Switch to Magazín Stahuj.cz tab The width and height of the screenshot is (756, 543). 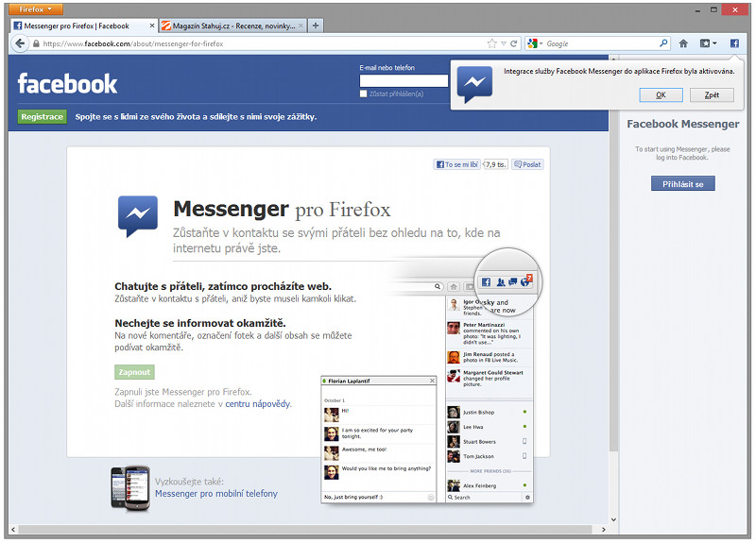coord(233,26)
